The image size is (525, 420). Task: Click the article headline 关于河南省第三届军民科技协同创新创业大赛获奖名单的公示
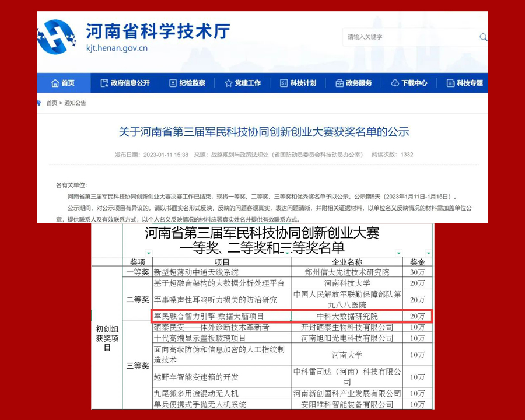(x=264, y=132)
